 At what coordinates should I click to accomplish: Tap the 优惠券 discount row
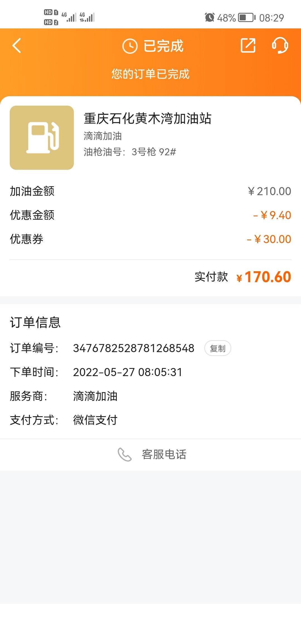coord(151,239)
